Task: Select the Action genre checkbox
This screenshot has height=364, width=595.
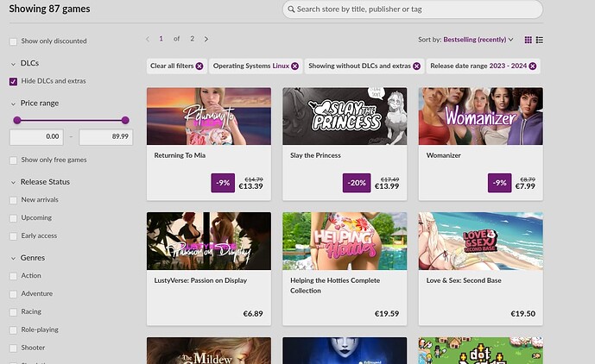Action: click(x=13, y=276)
